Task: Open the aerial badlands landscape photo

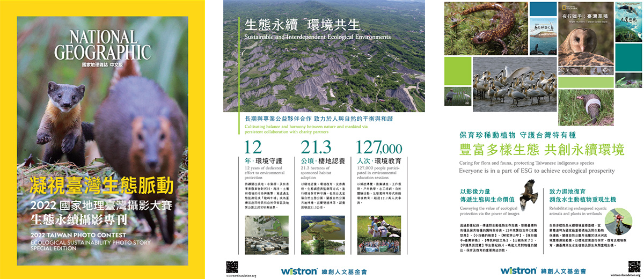Action: point(324,56)
